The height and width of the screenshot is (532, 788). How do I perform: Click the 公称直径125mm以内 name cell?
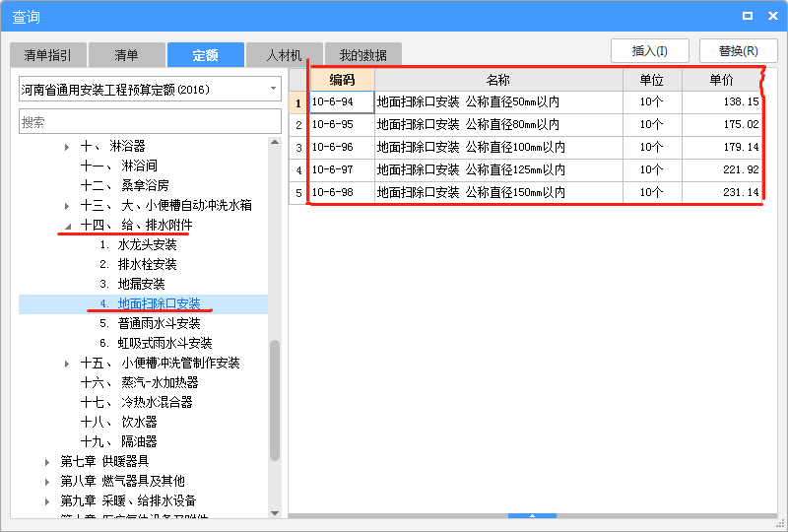coord(498,170)
